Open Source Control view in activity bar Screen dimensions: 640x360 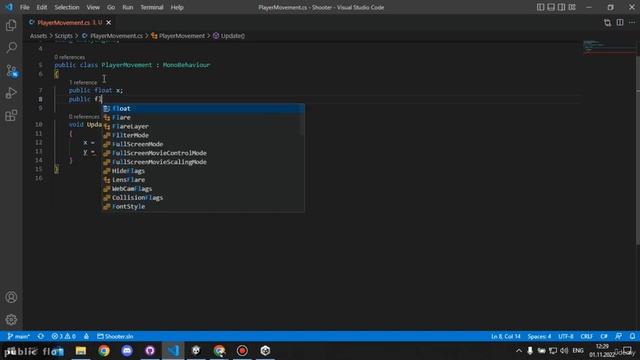(x=11, y=71)
